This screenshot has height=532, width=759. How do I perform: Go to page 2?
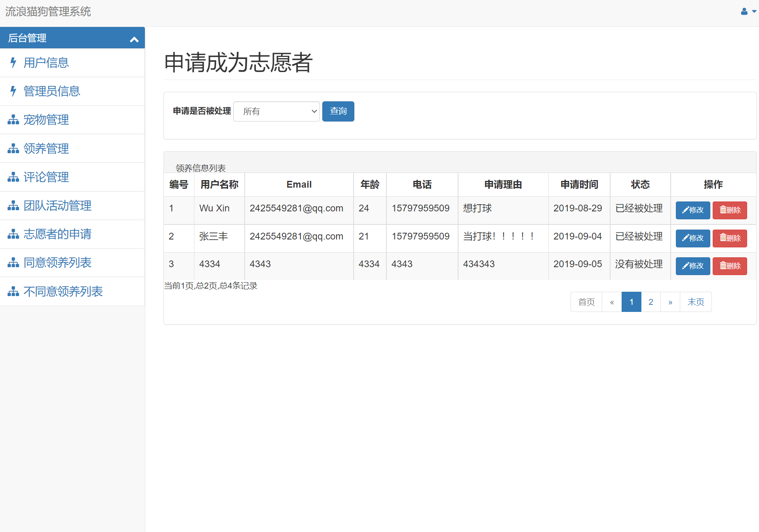(651, 302)
